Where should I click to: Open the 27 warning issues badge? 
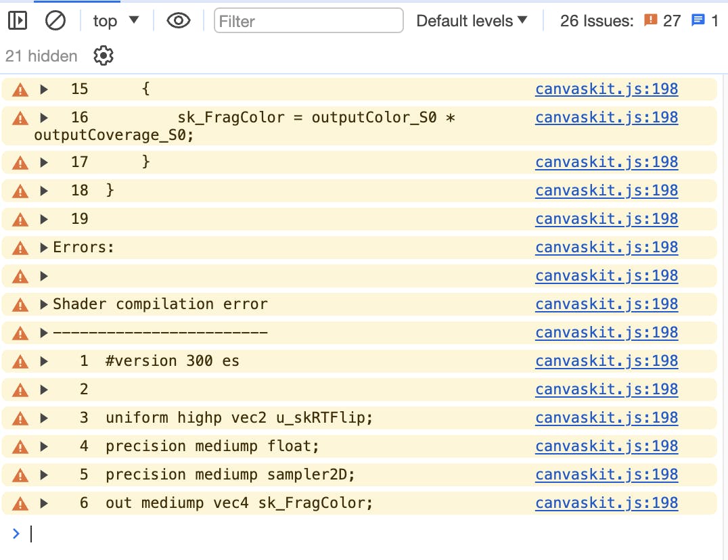[662, 20]
